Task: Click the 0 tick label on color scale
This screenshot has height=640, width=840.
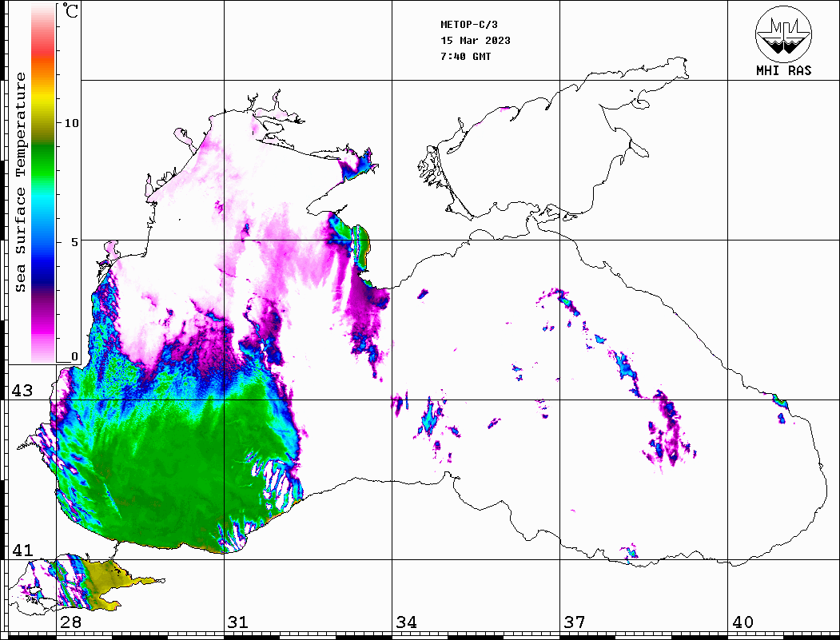Action: coord(74,356)
